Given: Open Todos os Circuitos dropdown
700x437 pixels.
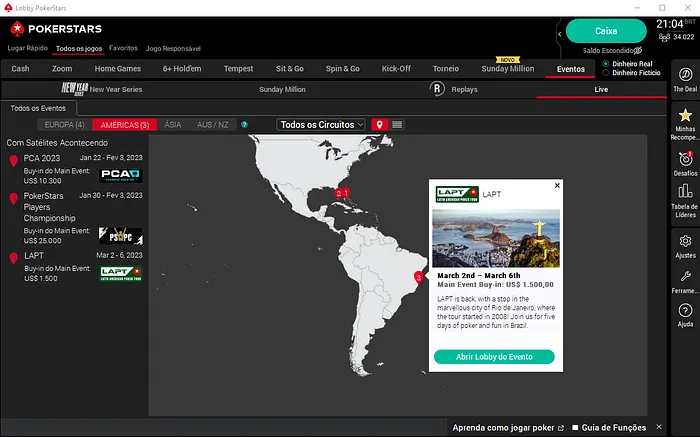Looking at the screenshot, I should (321, 125).
